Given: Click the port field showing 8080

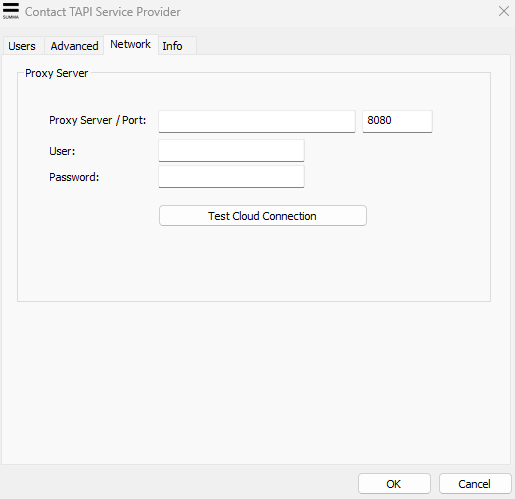Looking at the screenshot, I should (x=397, y=121).
